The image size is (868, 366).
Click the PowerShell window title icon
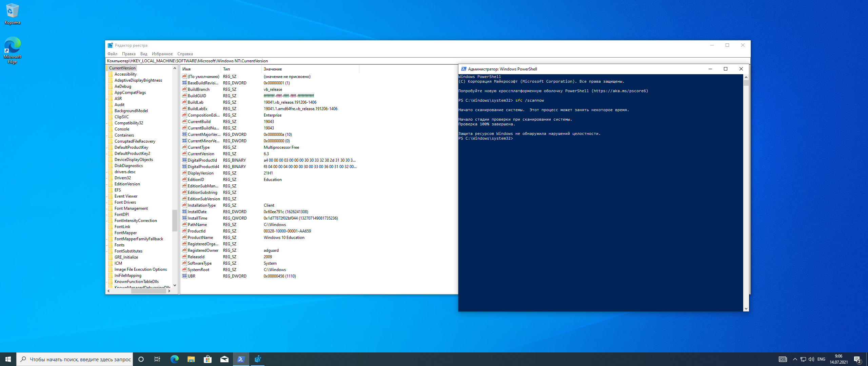tap(463, 69)
